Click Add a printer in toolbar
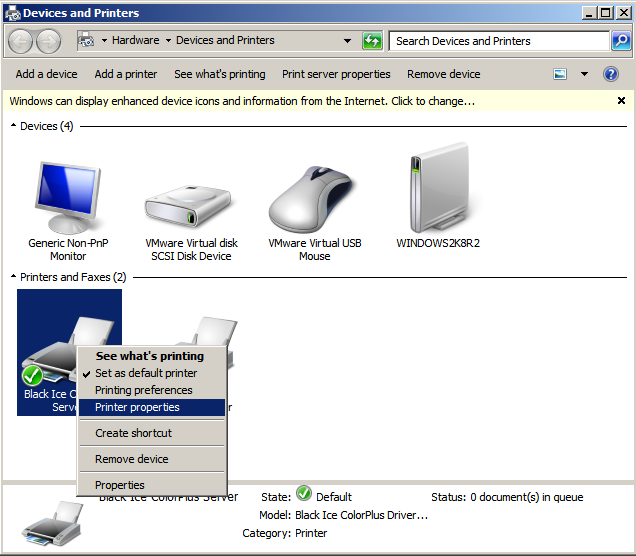The width and height of the screenshot is (636, 556). coord(125,74)
